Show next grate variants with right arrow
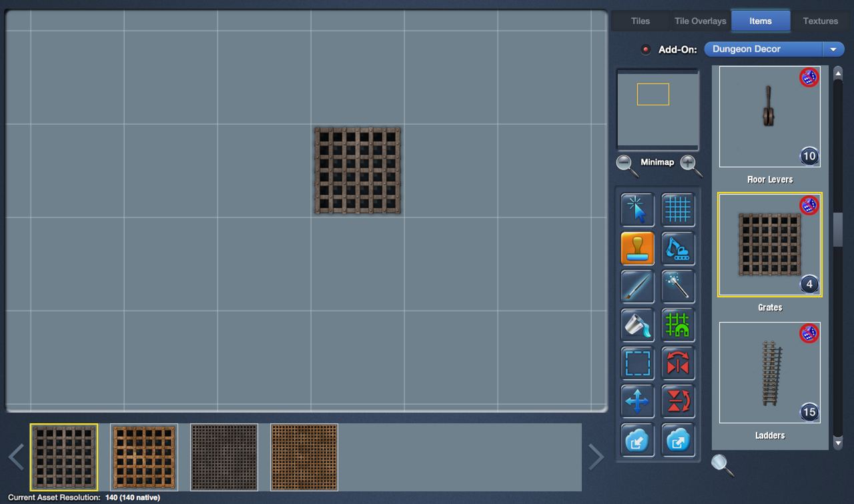The width and height of the screenshot is (854, 504). tap(596, 457)
